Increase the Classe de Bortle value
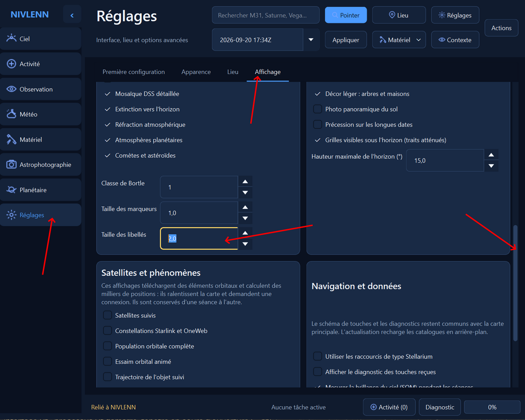 245,181
